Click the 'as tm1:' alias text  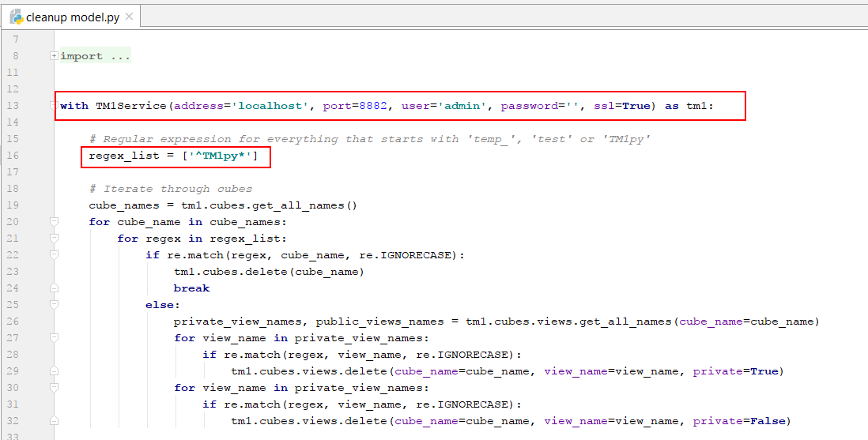pyautogui.click(x=690, y=105)
